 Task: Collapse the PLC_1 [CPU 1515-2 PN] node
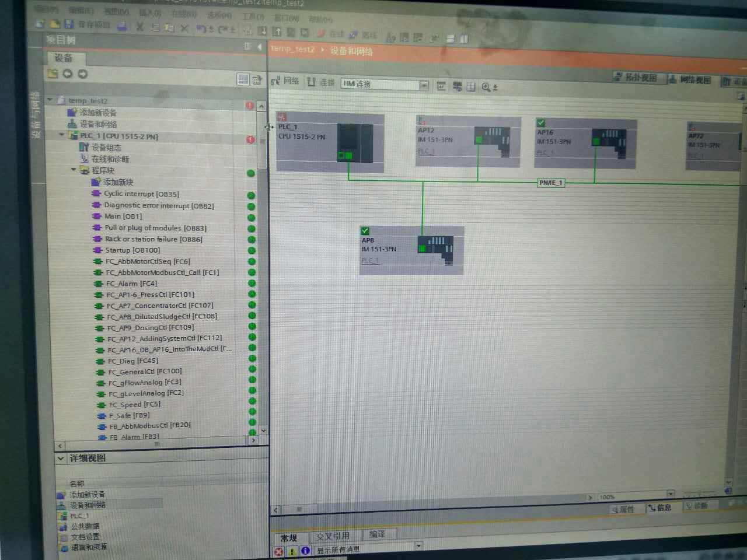tap(62, 135)
